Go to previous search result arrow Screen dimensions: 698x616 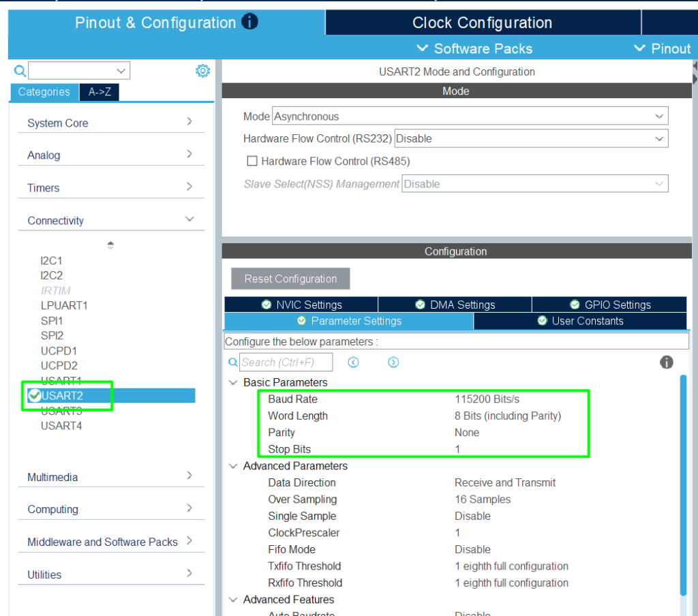[353, 363]
